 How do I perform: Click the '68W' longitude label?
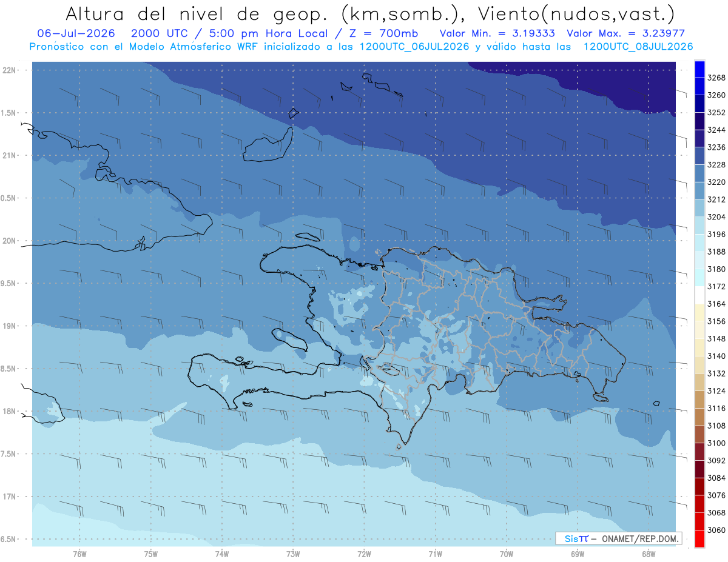[x=649, y=554]
